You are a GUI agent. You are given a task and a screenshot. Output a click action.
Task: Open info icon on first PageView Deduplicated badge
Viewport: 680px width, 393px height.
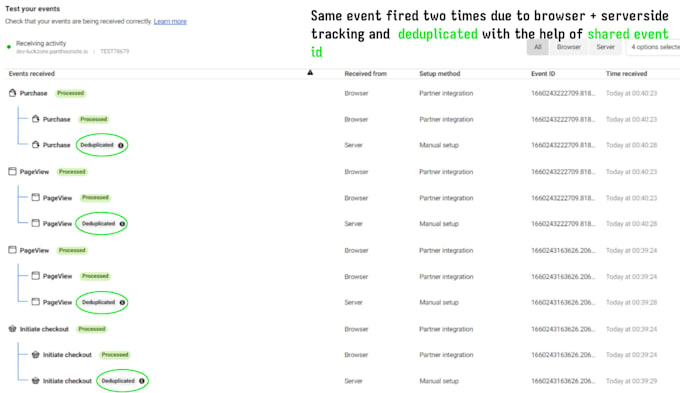coord(122,224)
